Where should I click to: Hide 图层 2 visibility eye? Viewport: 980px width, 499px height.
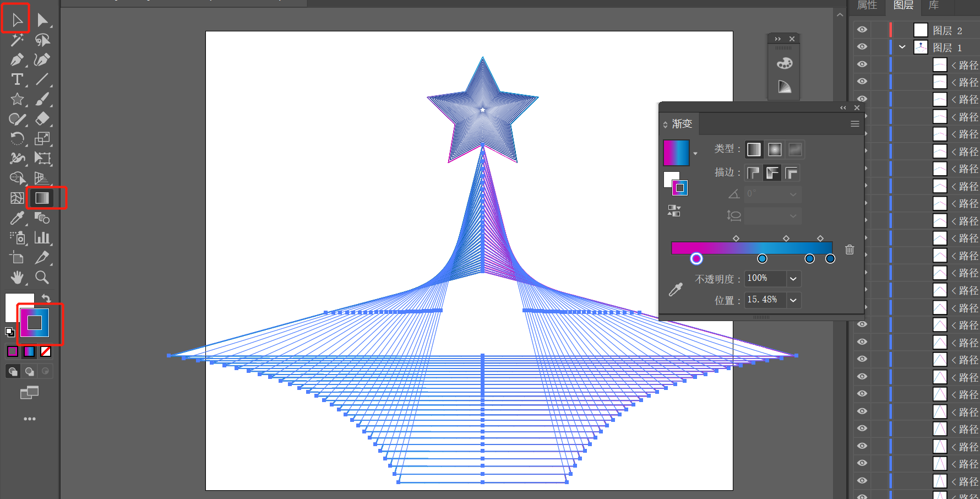click(862, 30)
